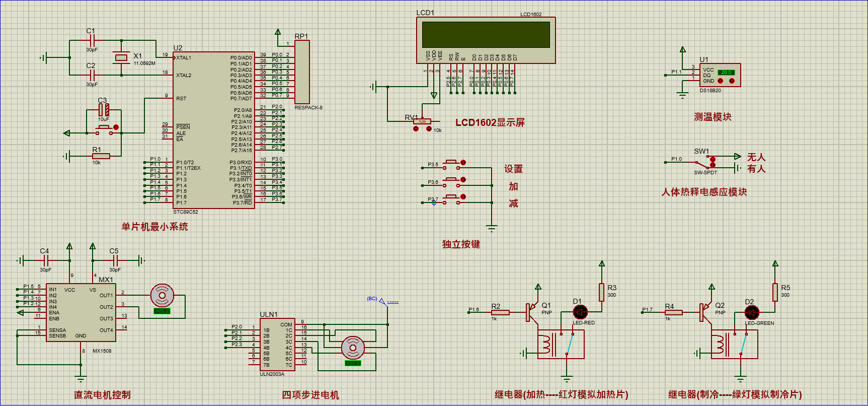
Task: Click the 人体热释电感应模块 label
Action: pos(704,192)
